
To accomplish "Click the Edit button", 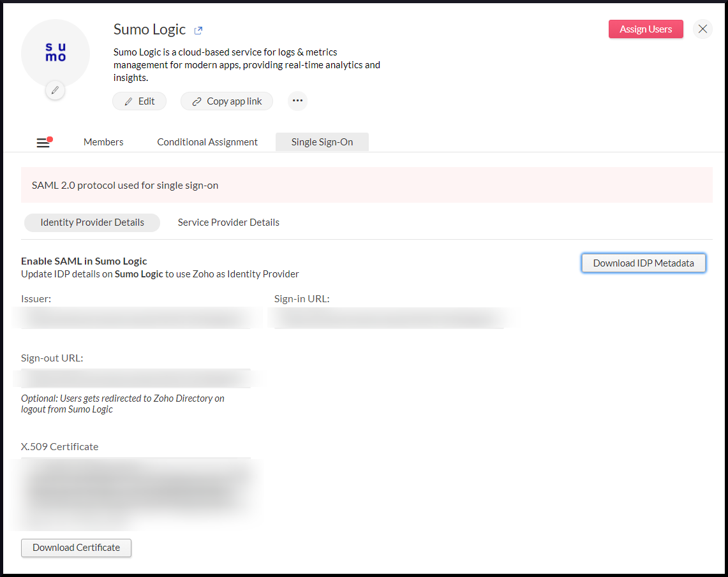I will (x=139, y=101).
